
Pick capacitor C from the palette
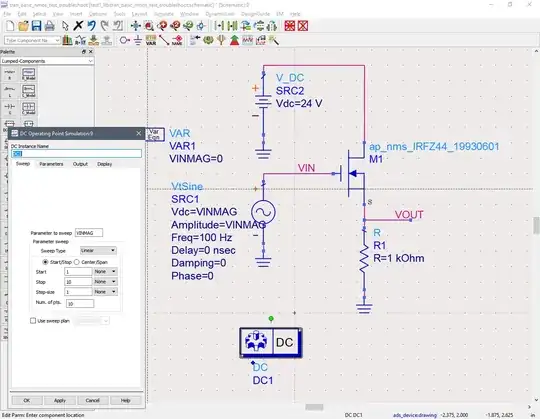coord(10,108)
